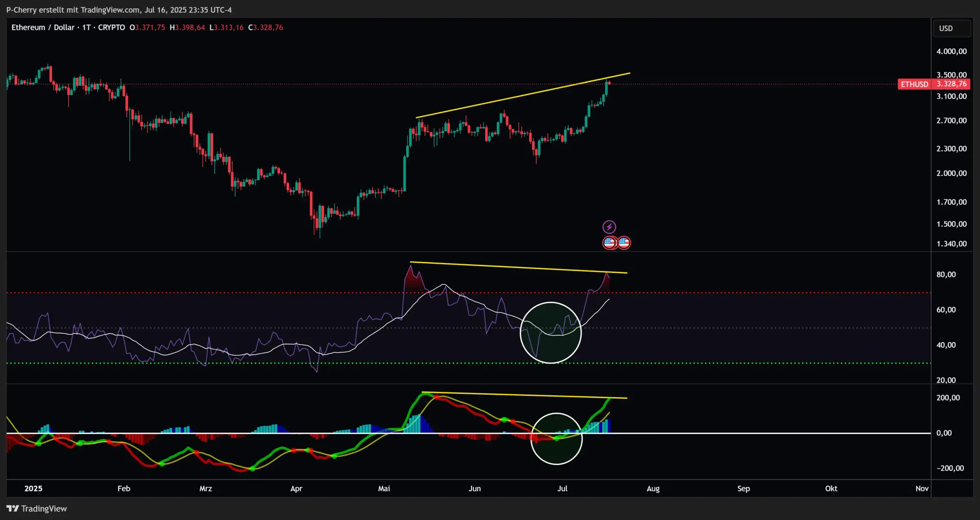Image resolution: width=980 pixels, height=520 pixels.
Task: Click the ETHUSD price label tag
Action: 914,84
